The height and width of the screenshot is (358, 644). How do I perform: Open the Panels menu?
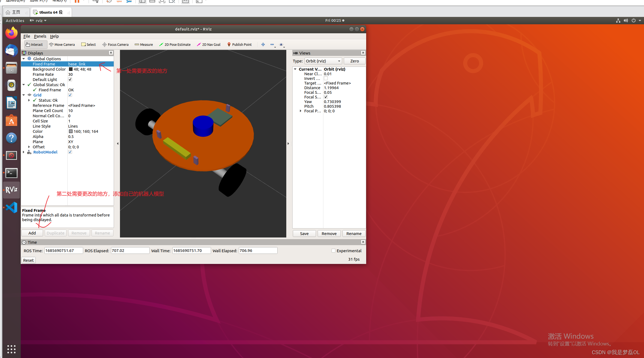coord(40,36)
